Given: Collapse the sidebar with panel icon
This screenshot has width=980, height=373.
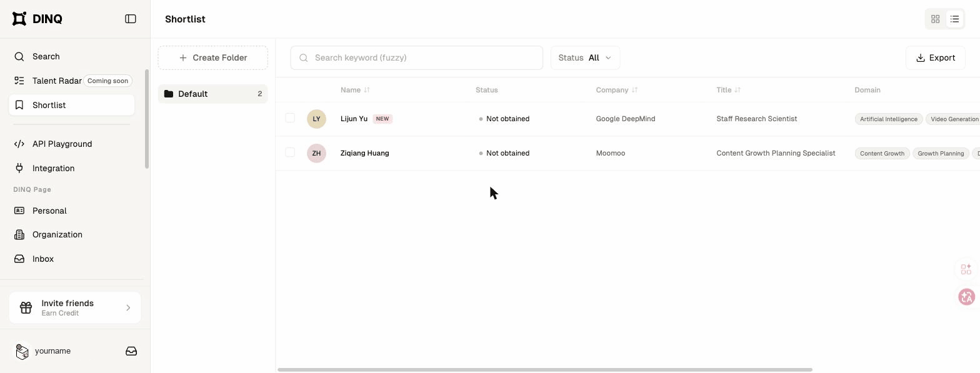Looking at the screenshot, I should [131, 19].
